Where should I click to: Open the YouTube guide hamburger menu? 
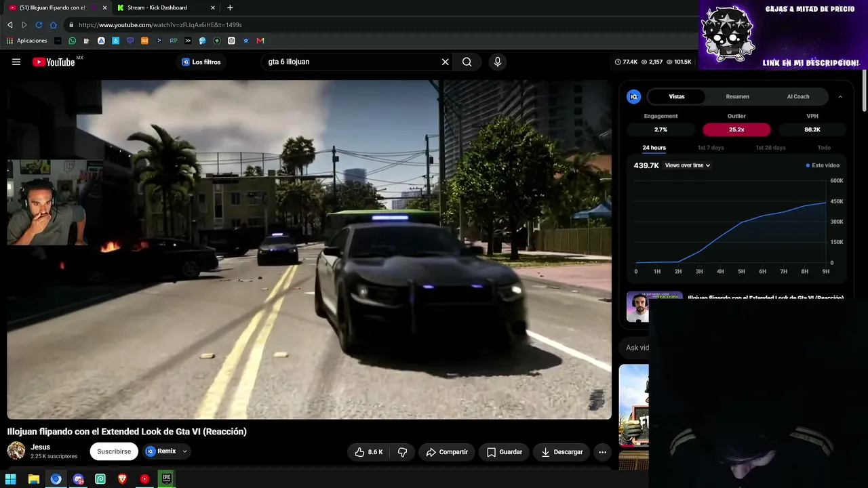[x=16, y=62]
